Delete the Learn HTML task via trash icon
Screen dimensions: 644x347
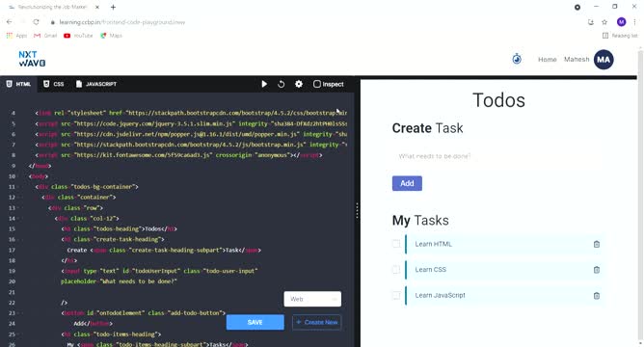pyautogui.click(x=597, y=244)
